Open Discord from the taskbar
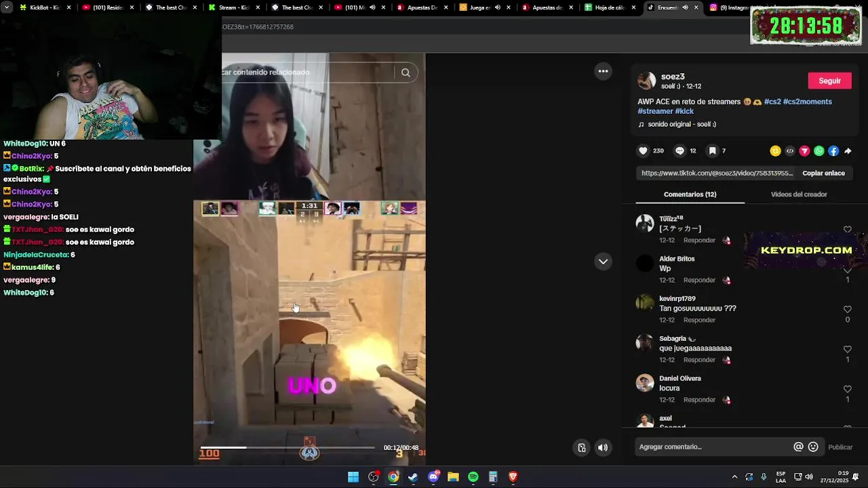This screenshot has height=488, width=868. coord(433,477)
